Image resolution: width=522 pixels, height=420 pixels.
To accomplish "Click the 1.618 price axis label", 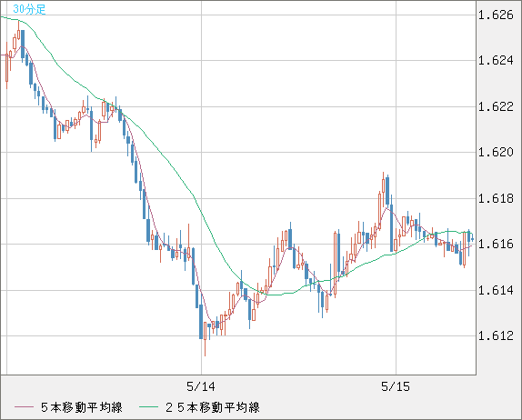I will pos(496,199).
